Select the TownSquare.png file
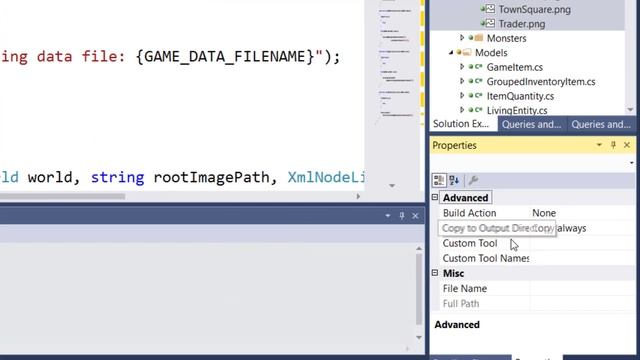The height and width of the screenshot is (360, 640). pyautogui.click(x=534, y=9)
